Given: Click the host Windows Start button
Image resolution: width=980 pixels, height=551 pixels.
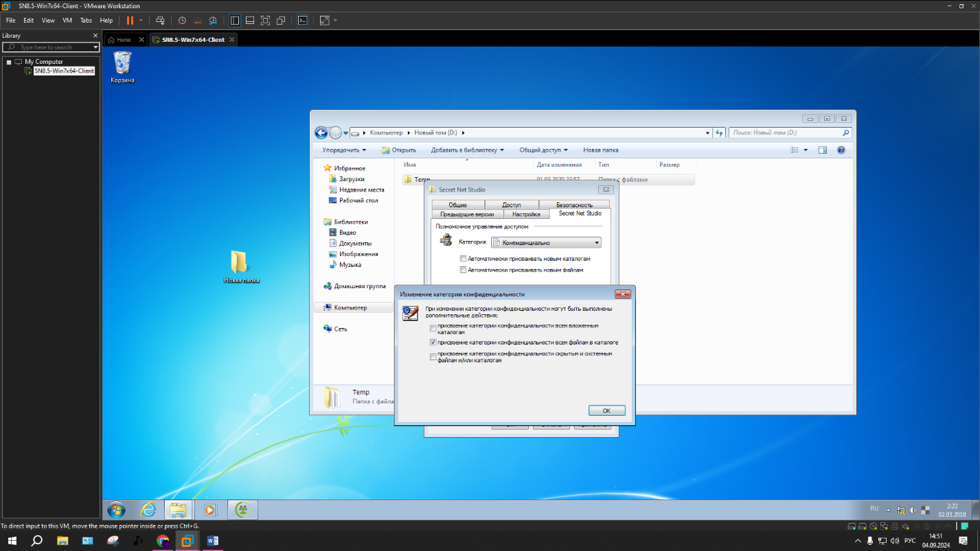Looking at the screenshot, I should pos(12,541).
